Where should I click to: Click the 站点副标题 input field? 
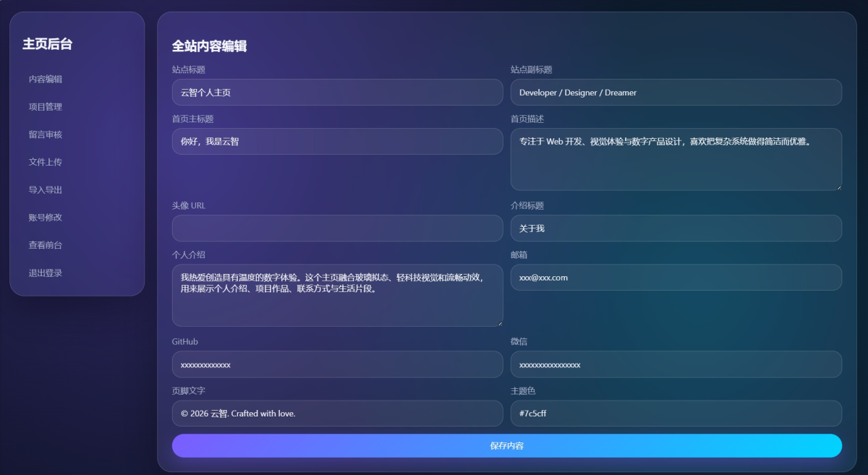676,93
